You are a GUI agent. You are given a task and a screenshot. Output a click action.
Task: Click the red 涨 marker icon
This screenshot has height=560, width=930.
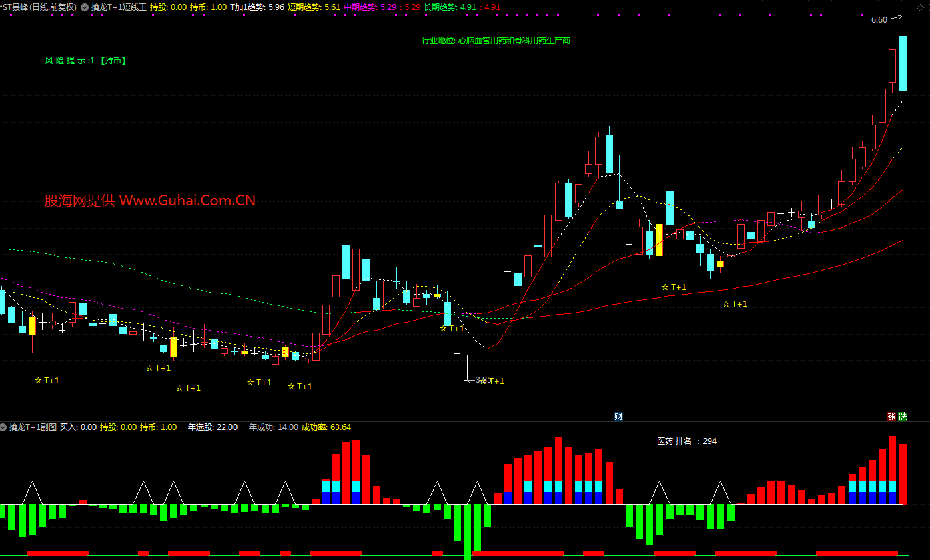click(891, 417)
